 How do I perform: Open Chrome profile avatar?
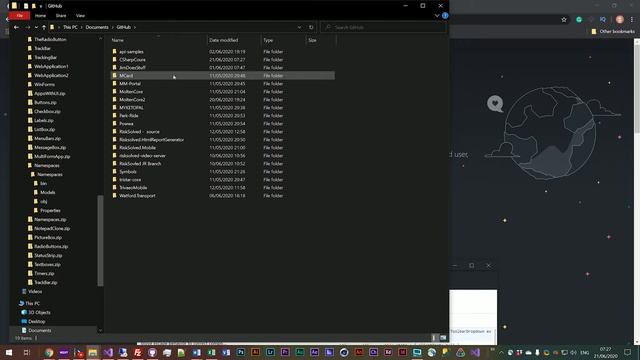click(x=620, y=20)
